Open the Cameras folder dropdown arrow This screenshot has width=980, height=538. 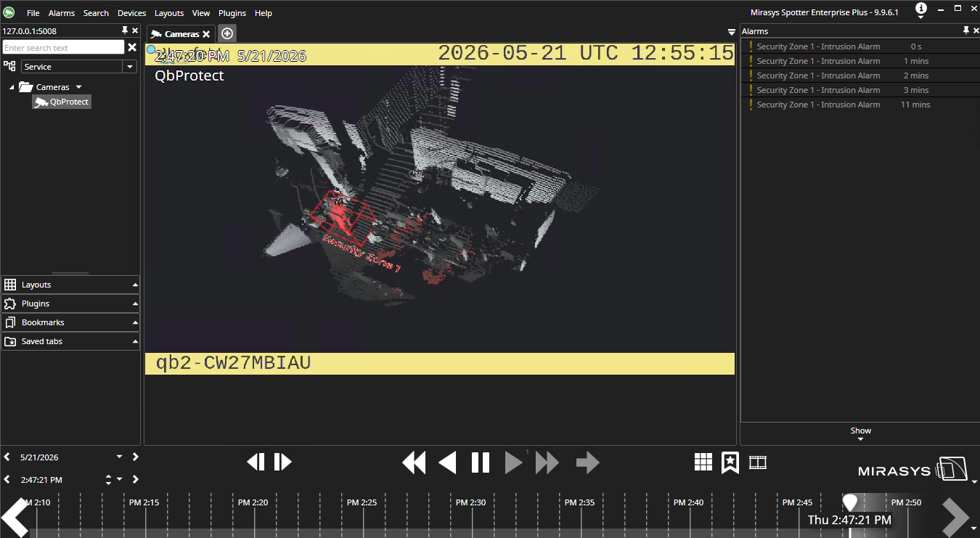[79, 87]
